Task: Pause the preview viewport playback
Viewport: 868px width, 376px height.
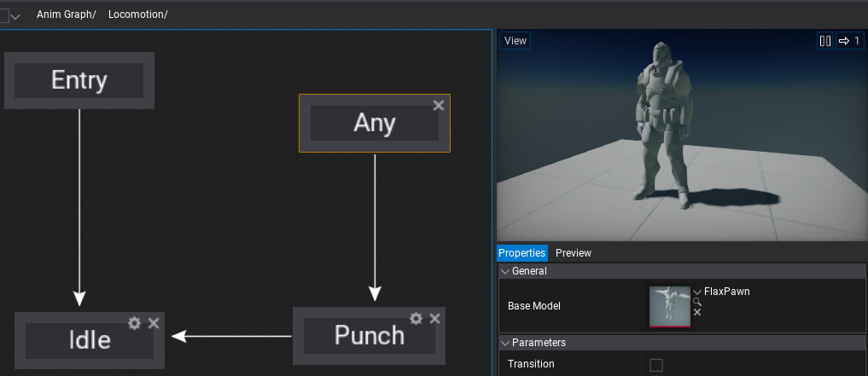Action: pos(824,41)
